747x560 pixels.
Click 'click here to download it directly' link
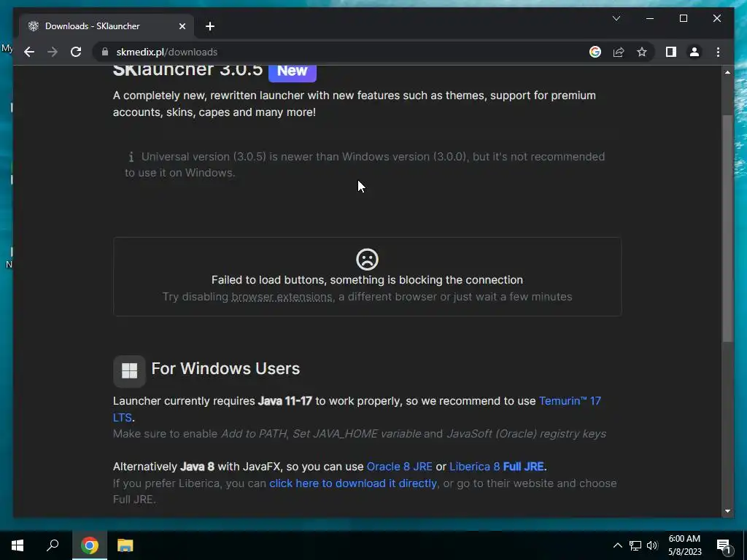tap(352, 483)
